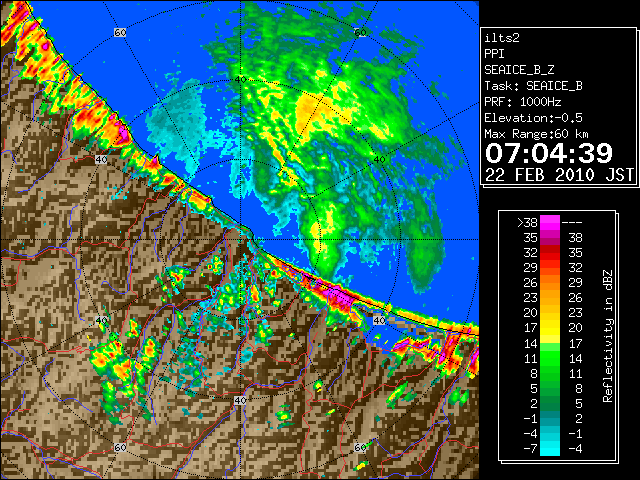
Task: Click the ">38" legend label
Action: click(x=527, y=223)
